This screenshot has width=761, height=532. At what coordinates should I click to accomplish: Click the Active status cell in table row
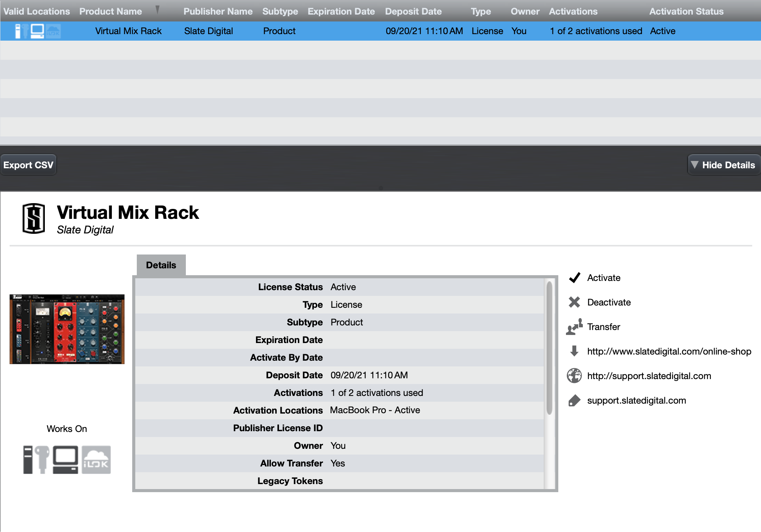coord(663,31)
